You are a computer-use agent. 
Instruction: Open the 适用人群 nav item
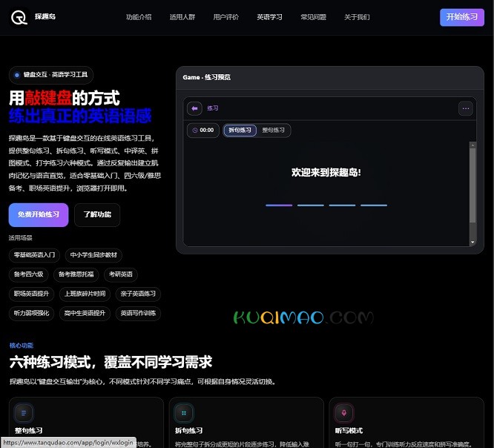pyautogui.click(x=182, y=17)
